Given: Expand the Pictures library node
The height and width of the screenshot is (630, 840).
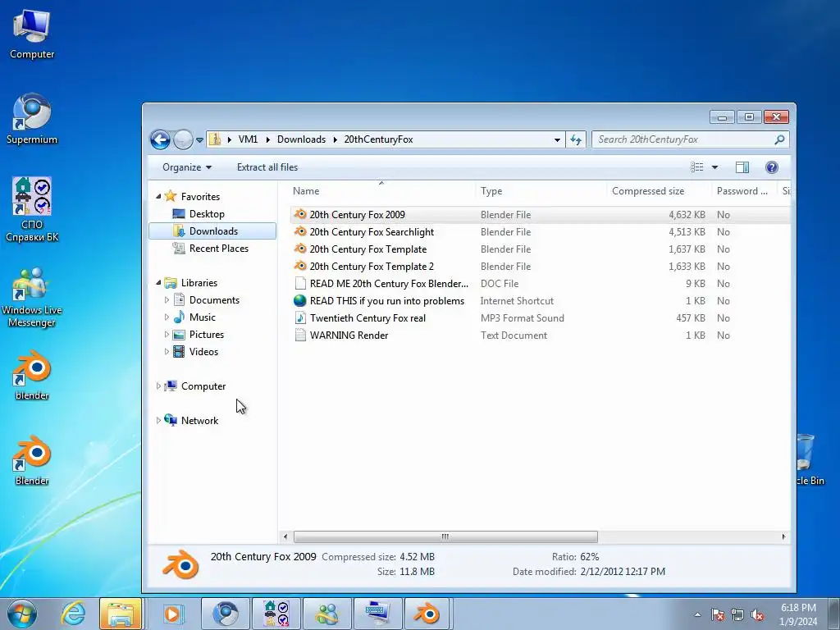Looking at the screenshot, I should point(167,335).
